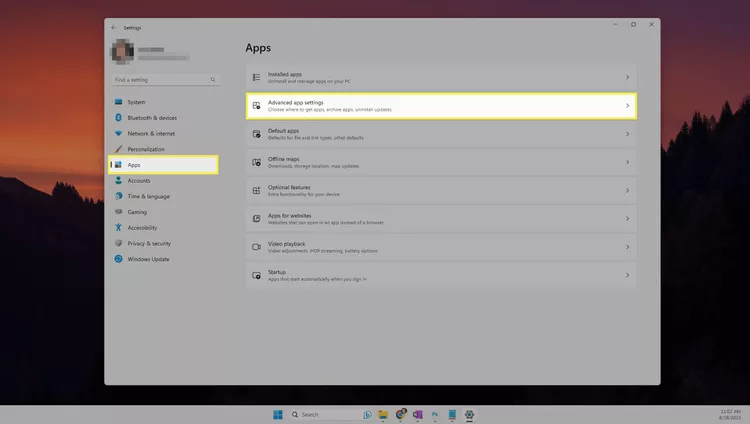750x424 pixels.
Task: Go to System settings label
Action: 136,102
